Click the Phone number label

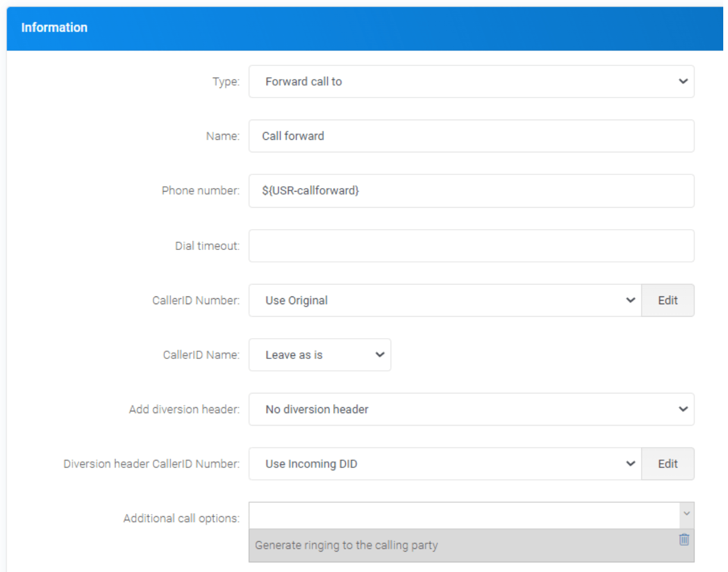[200, 191]
